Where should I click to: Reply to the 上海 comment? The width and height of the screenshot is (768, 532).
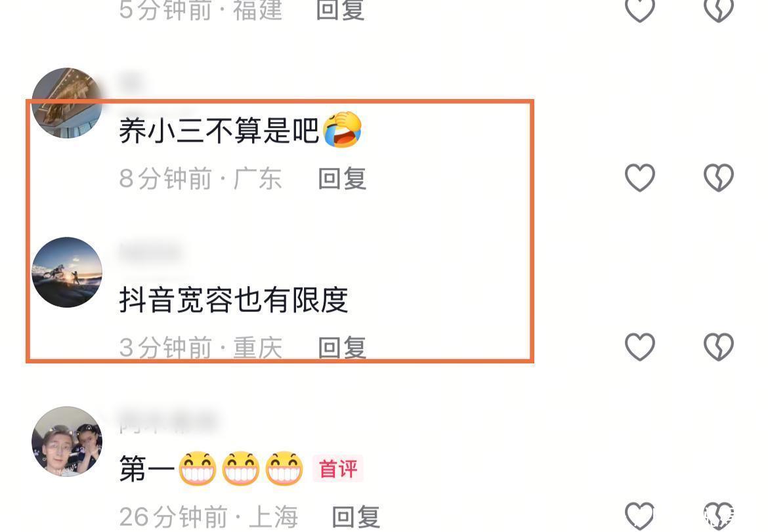356,517
